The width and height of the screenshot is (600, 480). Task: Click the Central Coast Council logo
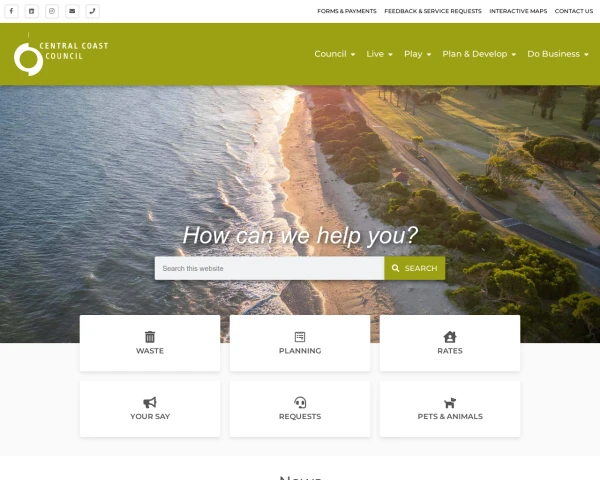click(x=61, y=54)
